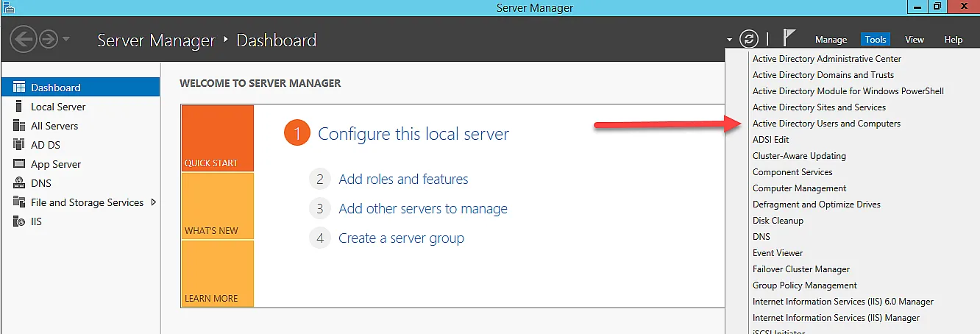
Task: Open Active Directory Sites and Services
Action: coord(819,107)
